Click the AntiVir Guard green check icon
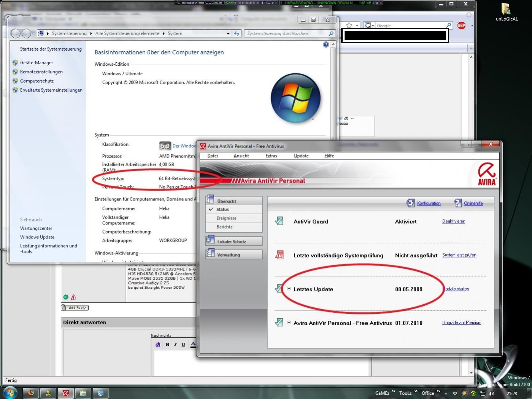 pos(279,221)
